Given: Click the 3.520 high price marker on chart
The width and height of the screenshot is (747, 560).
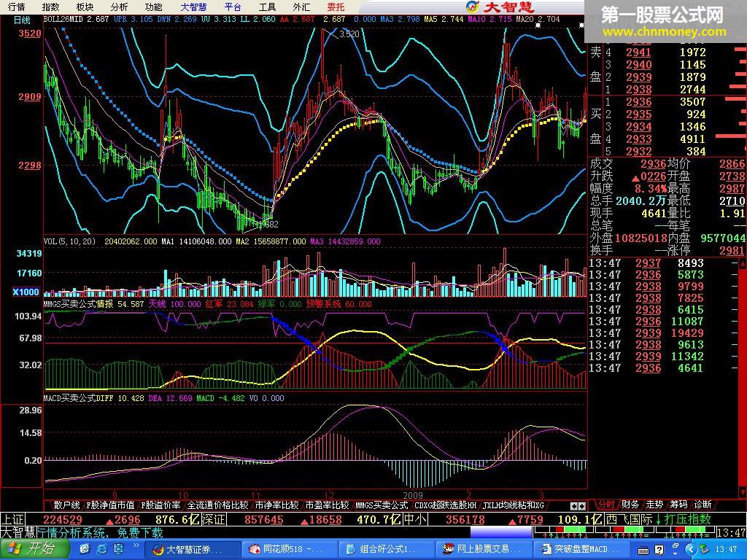Looking at the screenshot, I should coord(349,34).
